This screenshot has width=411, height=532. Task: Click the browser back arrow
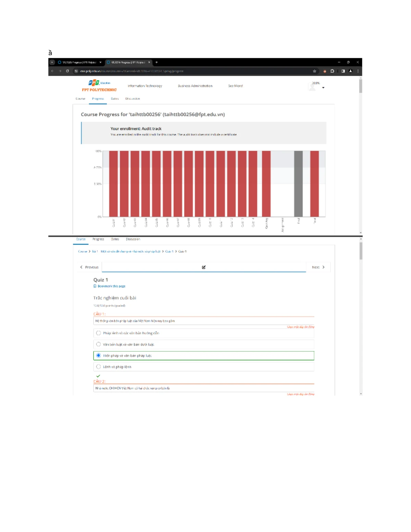click(x=52, y=71)
